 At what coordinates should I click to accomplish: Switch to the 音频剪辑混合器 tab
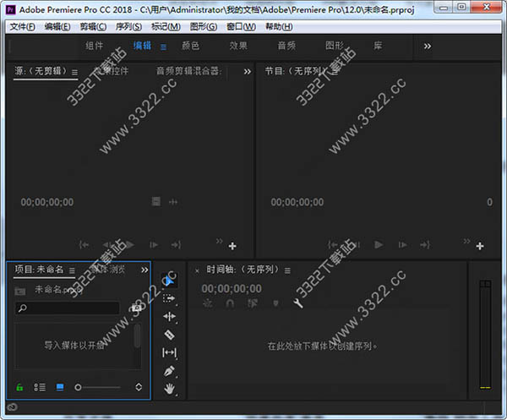(188, 71)
